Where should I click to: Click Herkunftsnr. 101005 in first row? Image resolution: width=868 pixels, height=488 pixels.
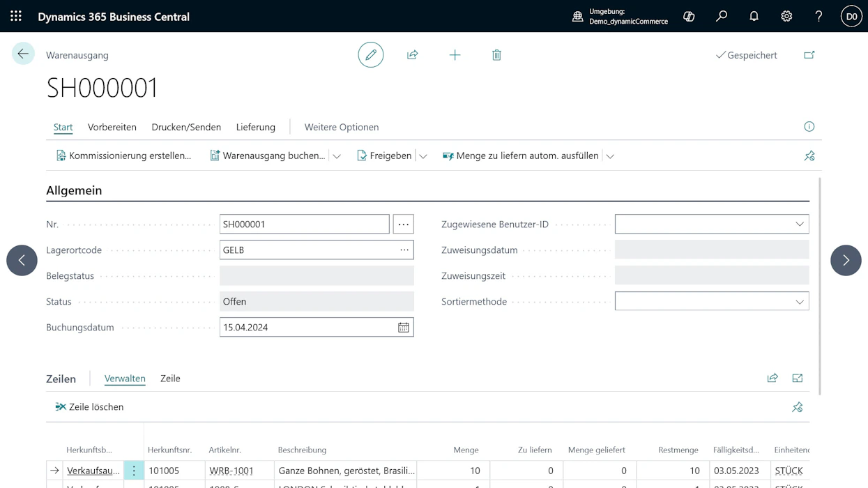coord(174,471)
